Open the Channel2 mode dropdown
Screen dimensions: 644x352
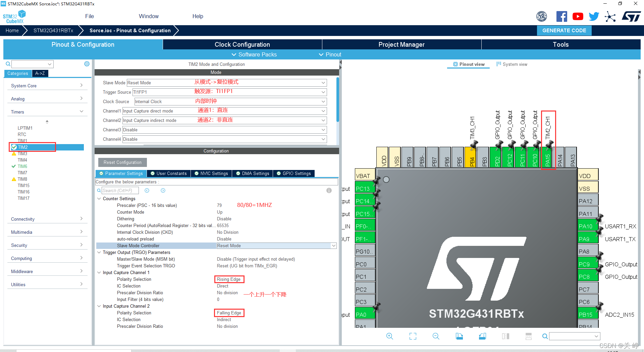224,120
